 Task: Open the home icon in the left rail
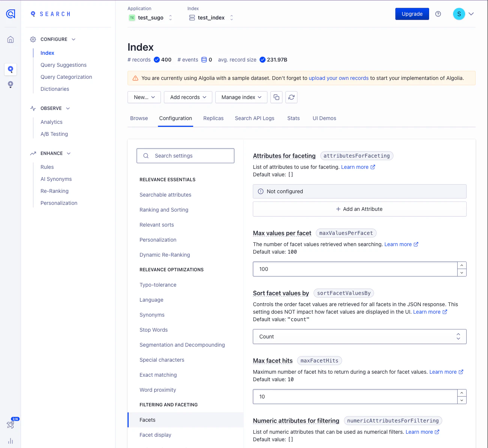pyautogui.click(x=11, y=39)
